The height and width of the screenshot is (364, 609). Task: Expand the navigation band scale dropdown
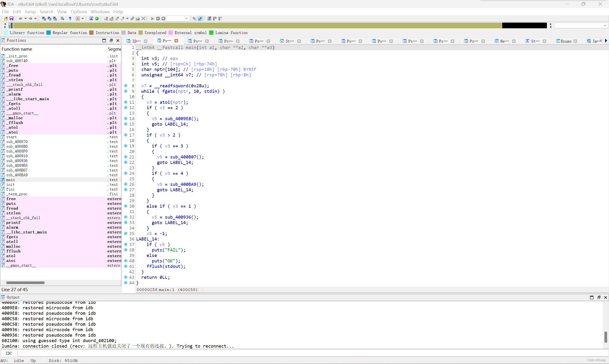pyautogui.click(x=605, y=25)
